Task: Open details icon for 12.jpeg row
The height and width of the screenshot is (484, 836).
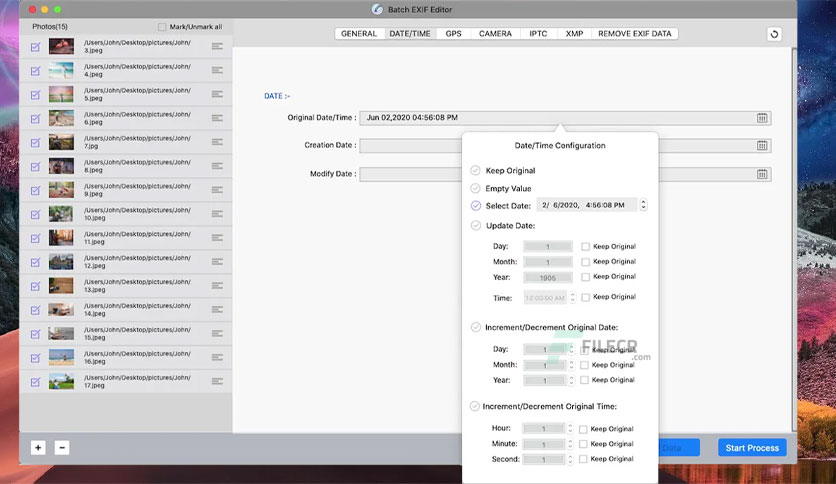Action: pos(217,262)
